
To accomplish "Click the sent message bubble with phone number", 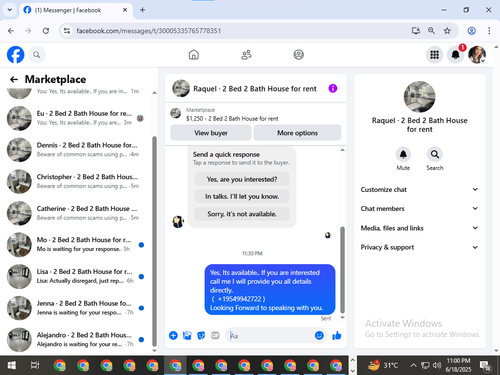I will [270, 290].
